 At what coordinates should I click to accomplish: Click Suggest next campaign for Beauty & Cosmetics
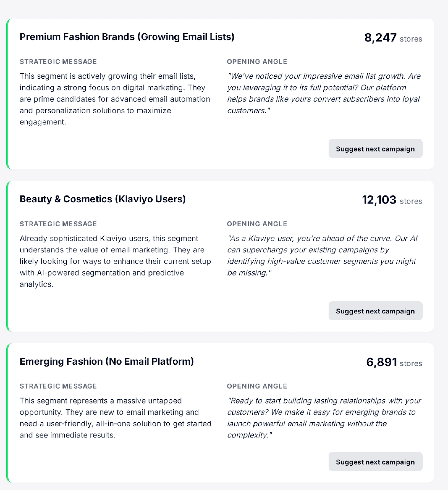pos(375,311)
